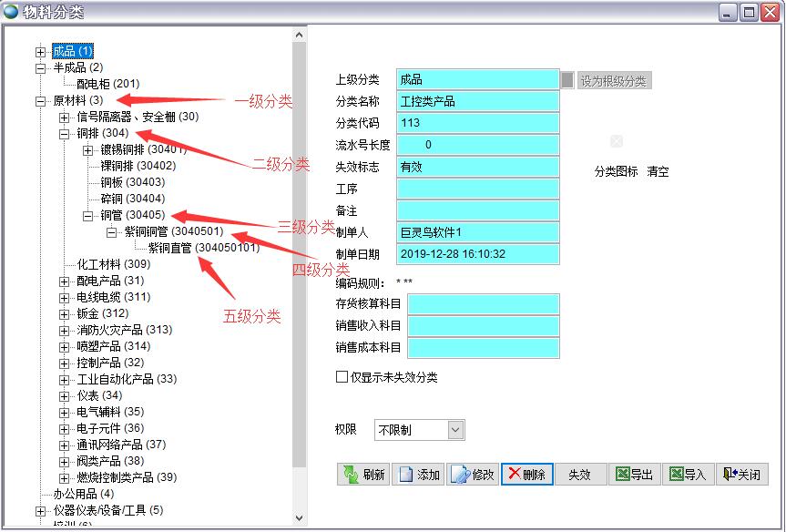Expand the 镀锡铜排 (30401) node
786x532 pixels.
click(88, 150)
